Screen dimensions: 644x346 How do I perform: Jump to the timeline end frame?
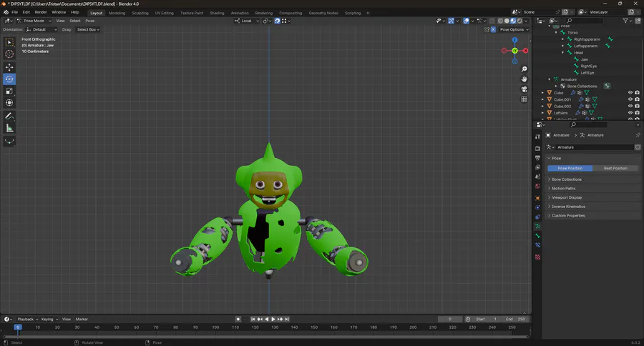[287, 319]
